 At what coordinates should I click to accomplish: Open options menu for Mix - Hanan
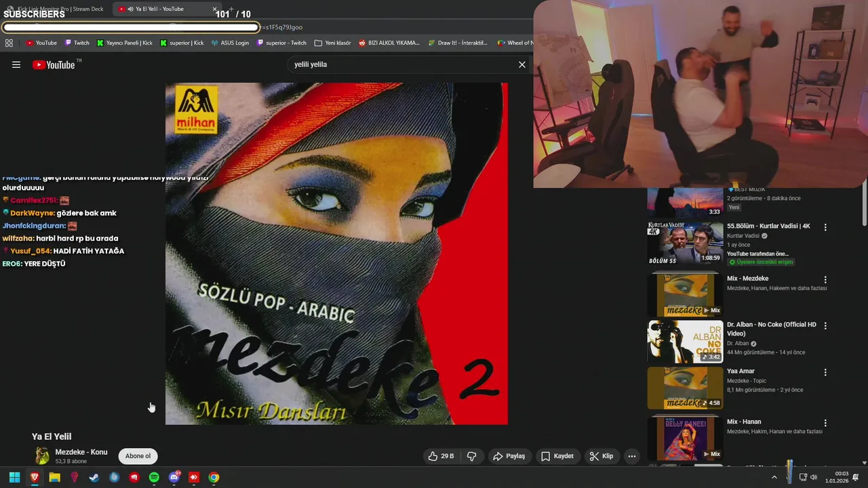coord(825,422)
